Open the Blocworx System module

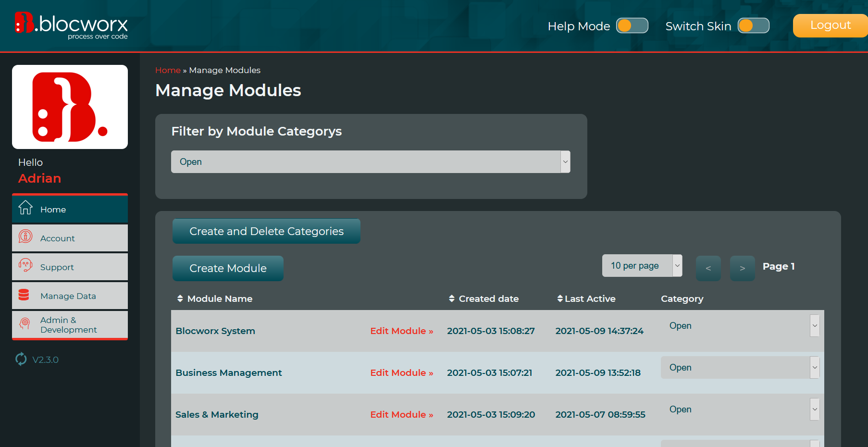point(215,331)
